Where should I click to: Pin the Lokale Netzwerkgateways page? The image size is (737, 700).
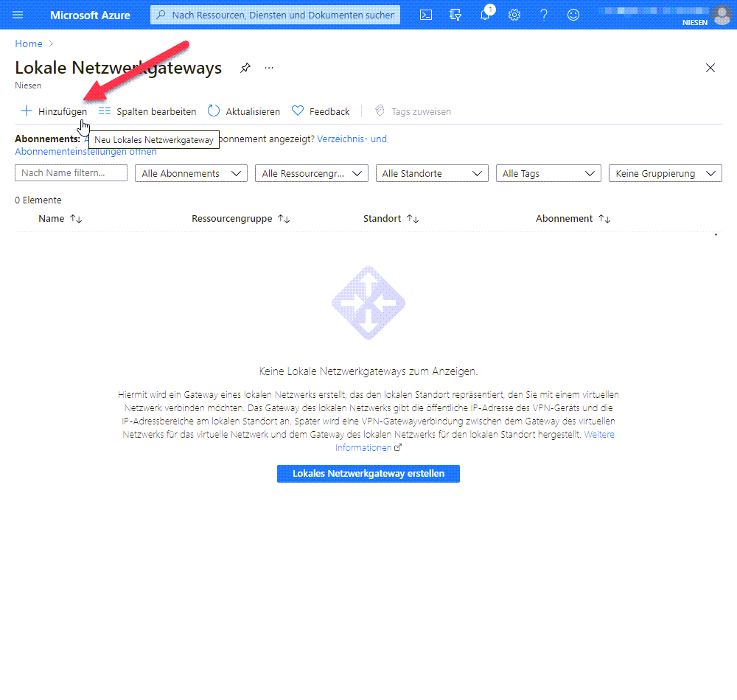(x=245, y=68)
